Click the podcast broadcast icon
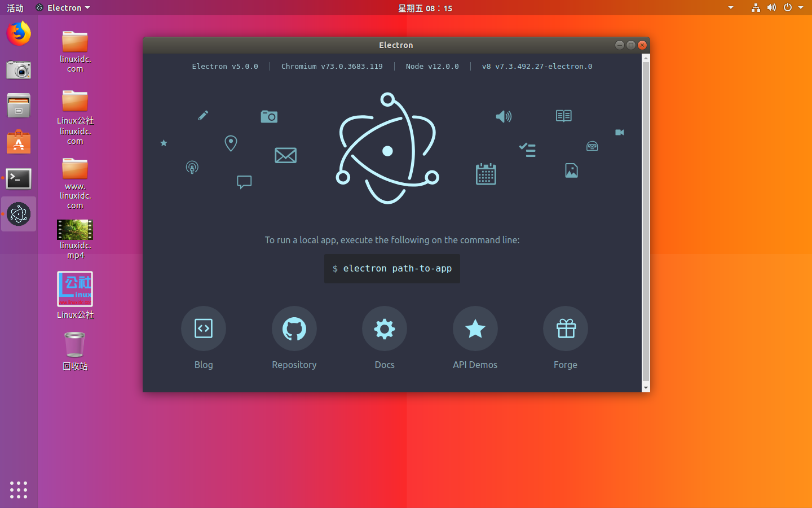 192,167
